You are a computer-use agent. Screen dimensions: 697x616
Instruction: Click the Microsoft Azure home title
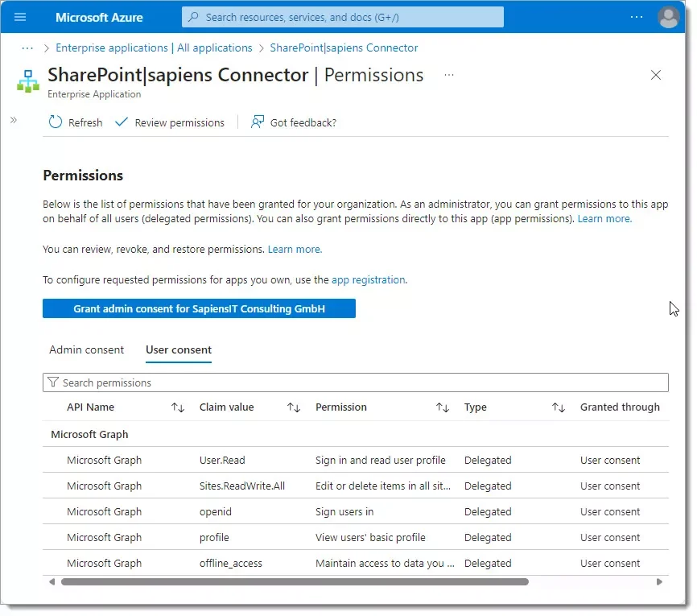[99, 18]
